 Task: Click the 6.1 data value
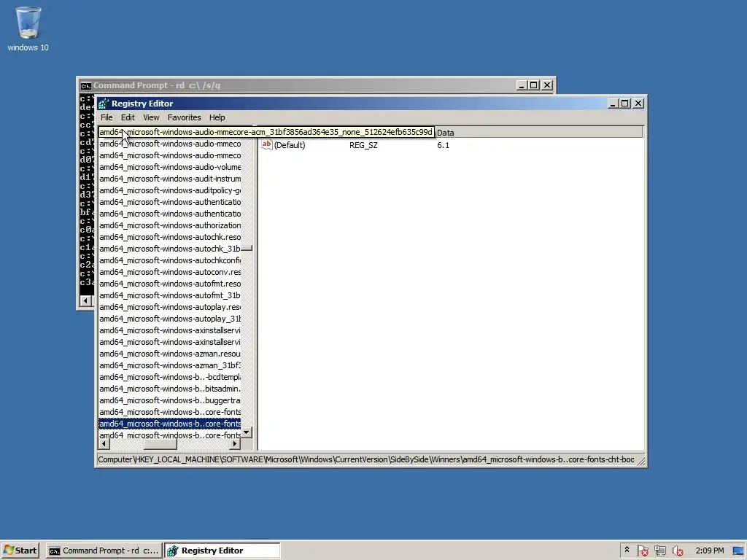[x=443, y=145]
